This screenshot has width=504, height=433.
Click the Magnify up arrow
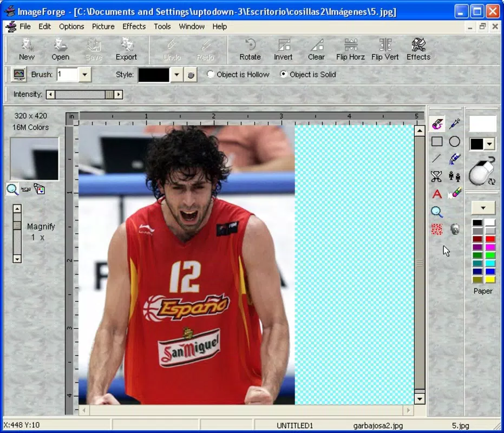click(x=17, y=208)
